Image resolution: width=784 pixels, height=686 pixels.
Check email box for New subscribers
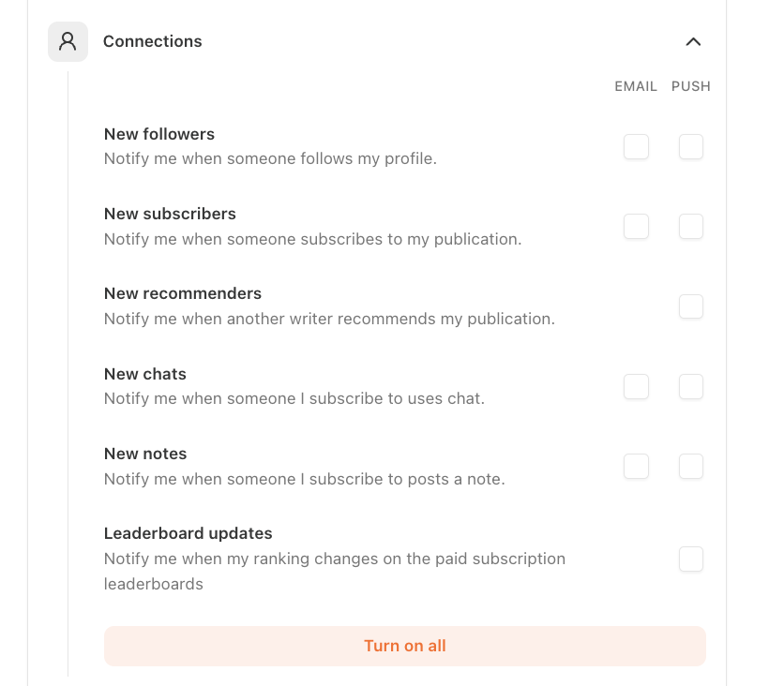click(636, 227)
